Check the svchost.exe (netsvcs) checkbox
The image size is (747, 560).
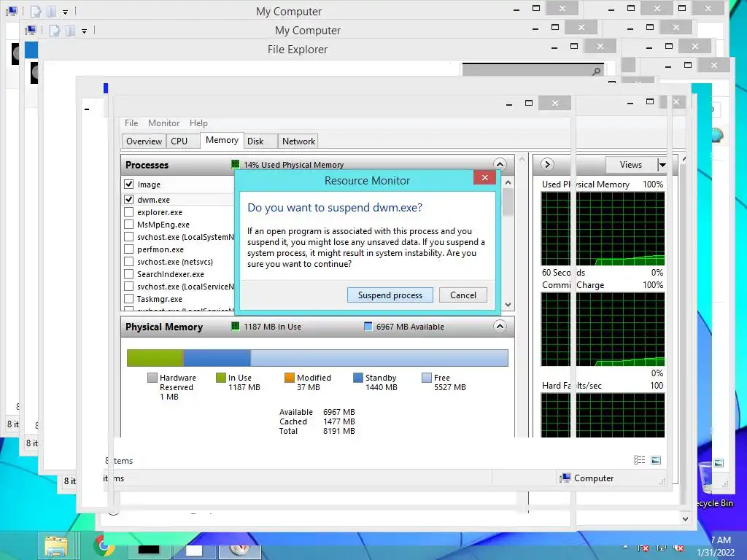(128, 261)
